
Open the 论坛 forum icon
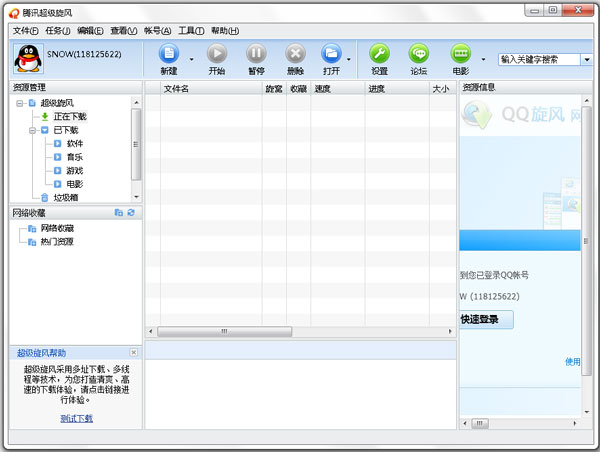tap(419, 53)
